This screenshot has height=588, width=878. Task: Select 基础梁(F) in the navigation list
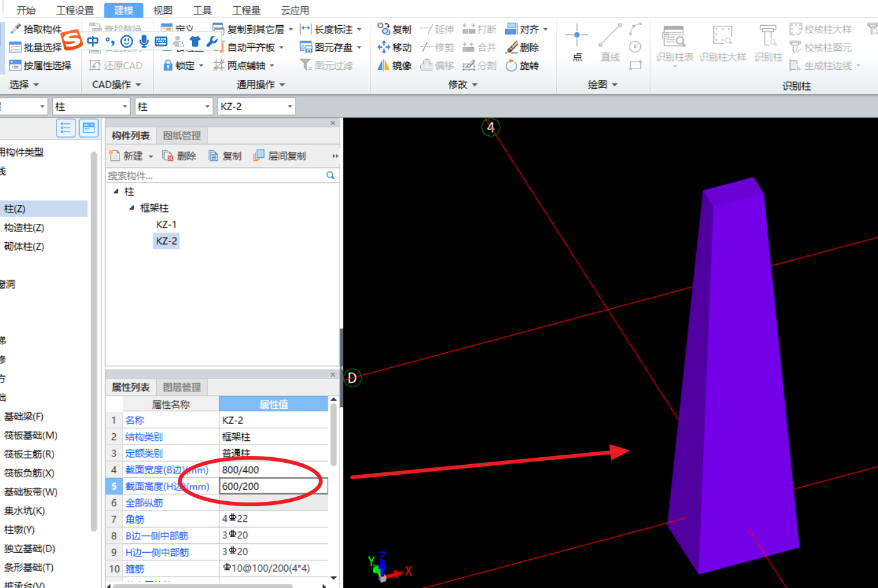tap(24, 416)
